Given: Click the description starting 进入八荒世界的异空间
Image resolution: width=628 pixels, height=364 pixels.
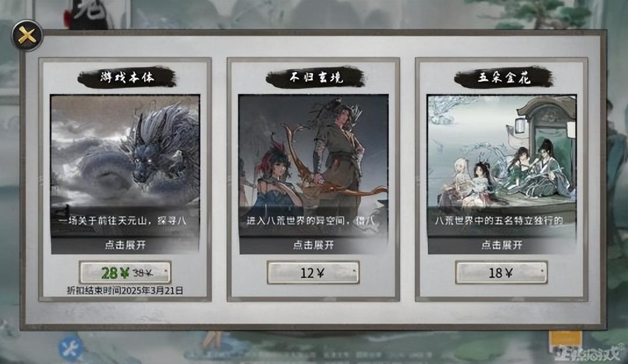Looking at the screenshot, I should pos(311,220).
